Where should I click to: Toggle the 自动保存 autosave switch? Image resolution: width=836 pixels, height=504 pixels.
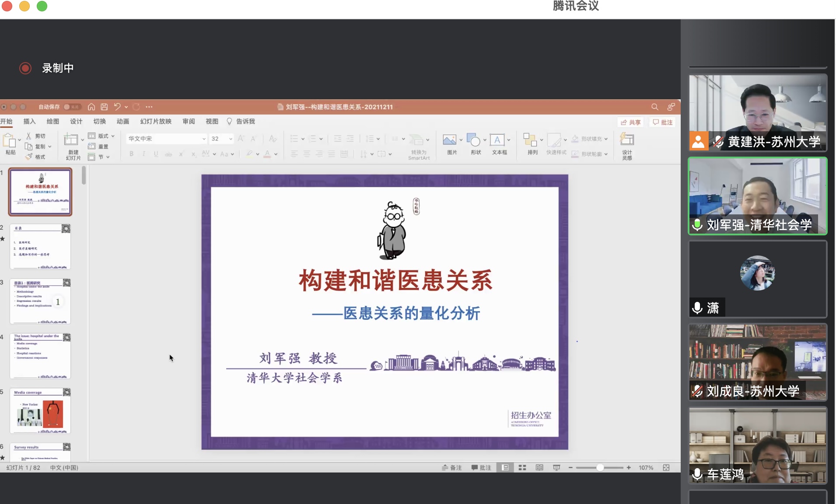[x=72, y=107]
